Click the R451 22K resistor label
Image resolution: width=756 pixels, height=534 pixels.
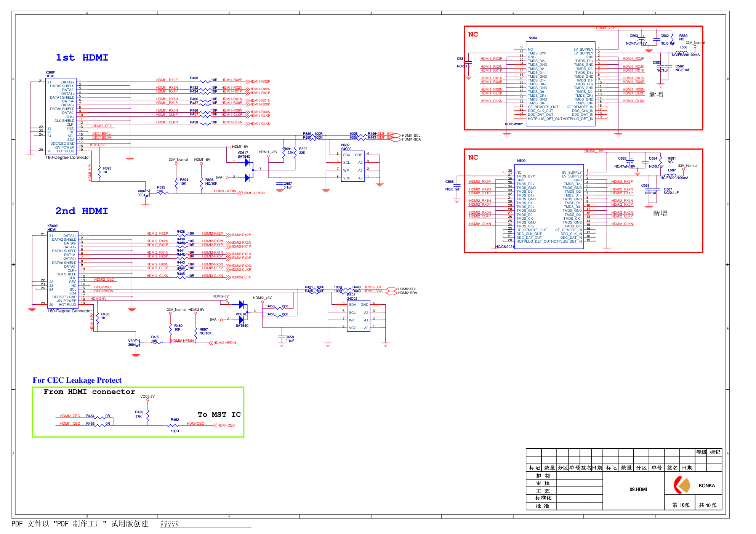(x=277, y=314)
